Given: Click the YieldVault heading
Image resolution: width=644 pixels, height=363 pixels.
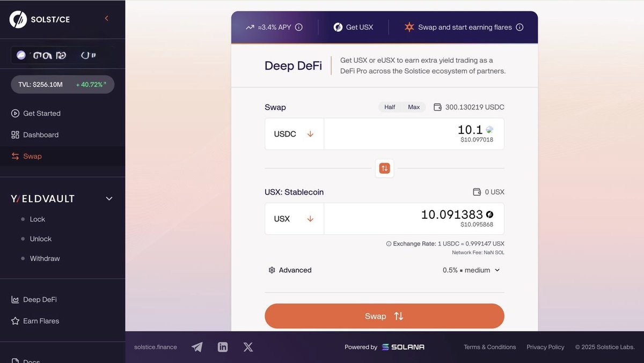Looking at the screenshot, I should pos(43,199).
